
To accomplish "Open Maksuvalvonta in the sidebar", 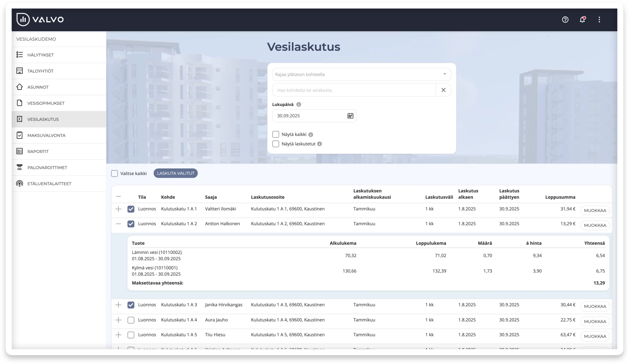I will (x=46, y=135).
